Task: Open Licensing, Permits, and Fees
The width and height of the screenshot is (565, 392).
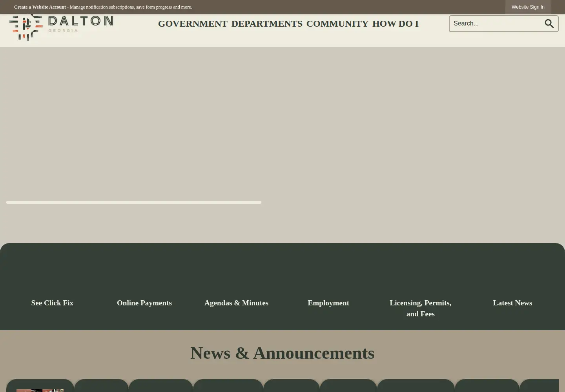Action: 420,308
